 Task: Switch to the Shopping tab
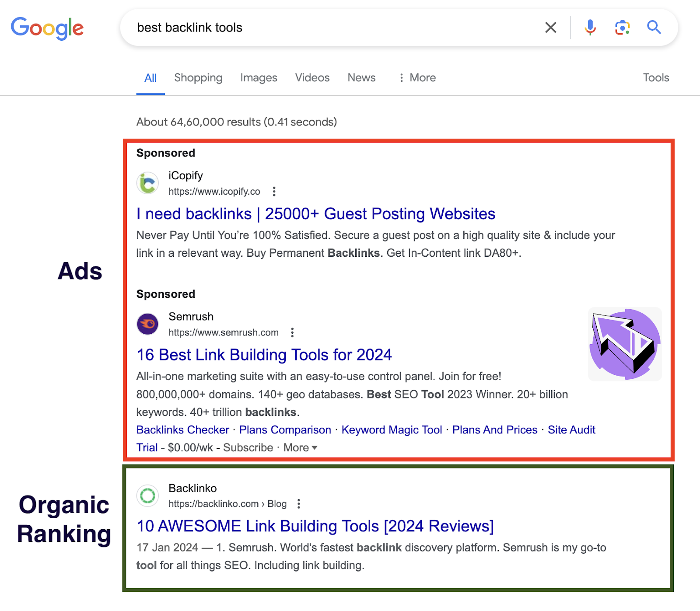(198, 78)
